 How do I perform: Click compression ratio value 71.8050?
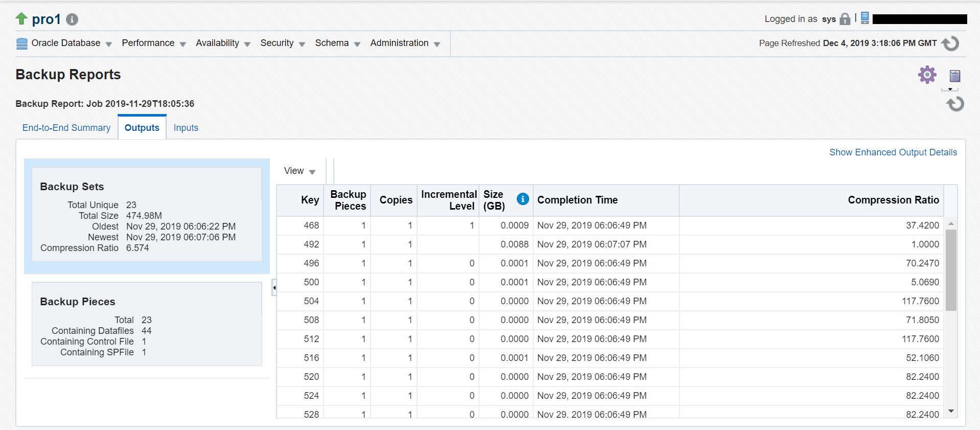click(x=923, y=320)
